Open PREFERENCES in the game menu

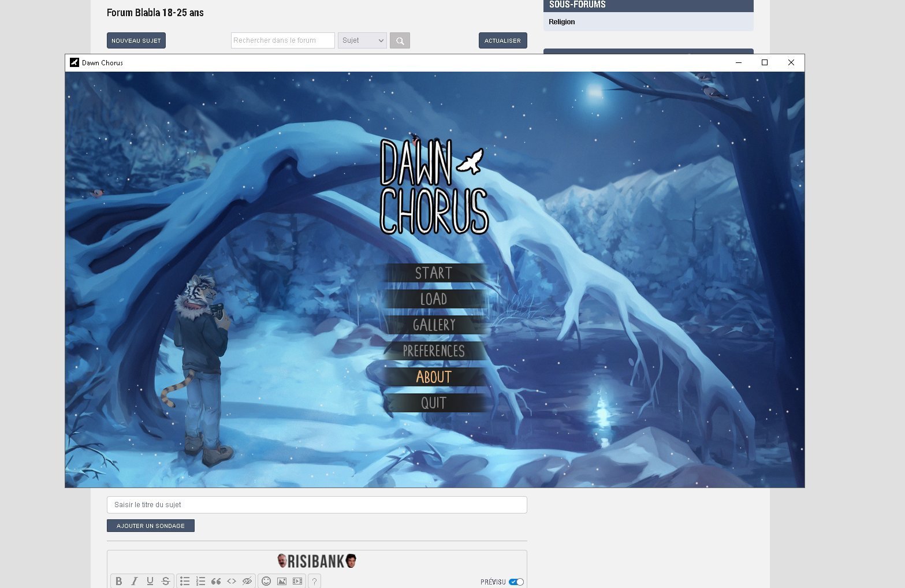tap(434, 351)
